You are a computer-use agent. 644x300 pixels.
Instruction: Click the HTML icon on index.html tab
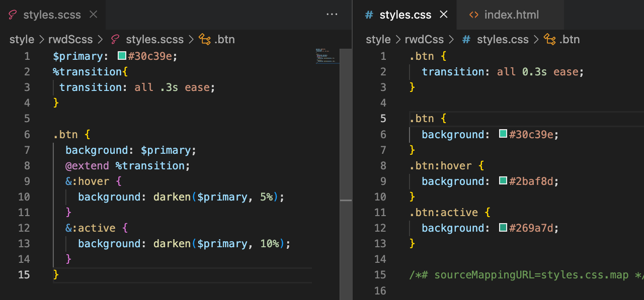tap(473, 15)
